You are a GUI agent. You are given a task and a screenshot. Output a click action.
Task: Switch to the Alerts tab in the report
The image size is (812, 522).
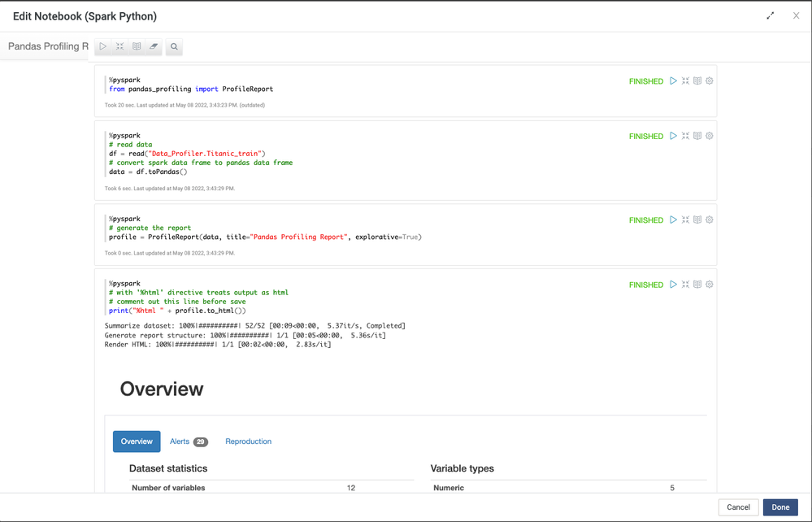pos(188,442)
